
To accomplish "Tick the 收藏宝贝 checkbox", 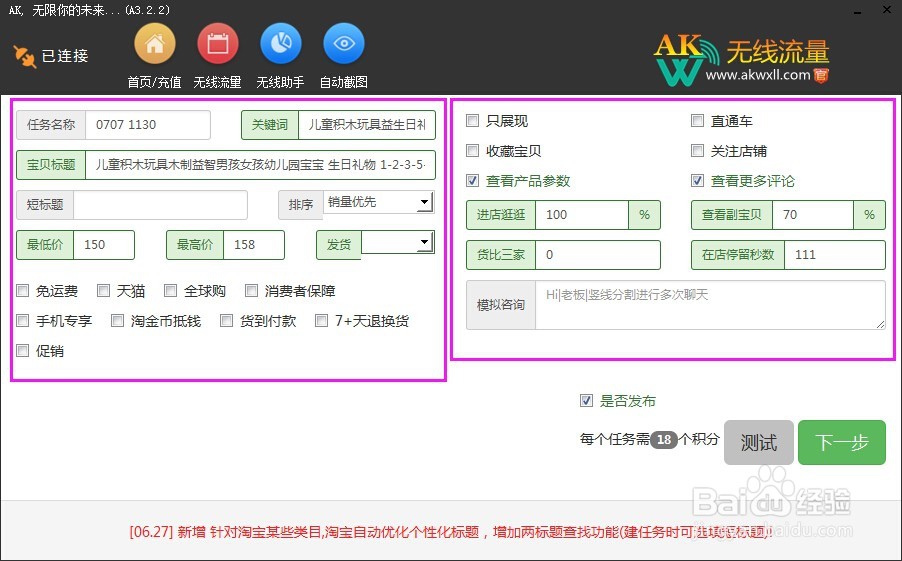I will pos(472,151).
